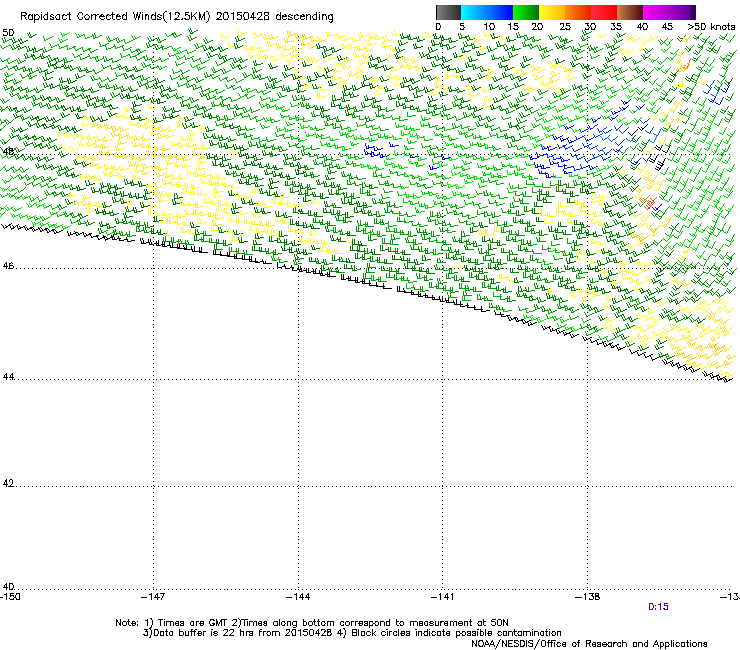
Task: Click the longitude -150 axis label
Action: [x=10, y=597]
